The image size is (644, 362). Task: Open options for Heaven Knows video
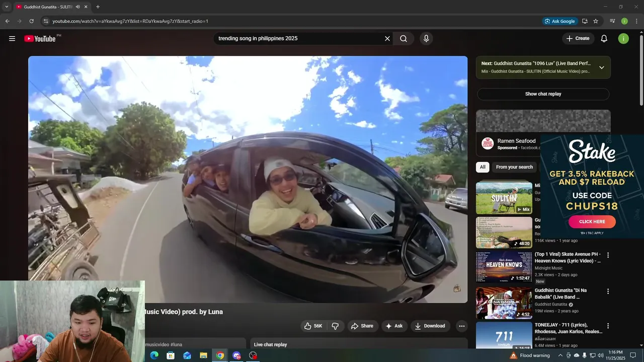point(608,255)
